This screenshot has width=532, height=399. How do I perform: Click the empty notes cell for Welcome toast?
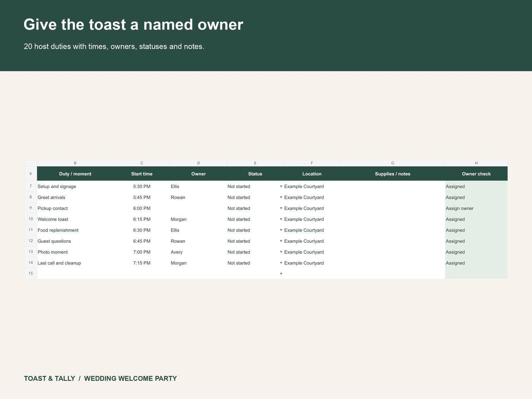point(393,219)
